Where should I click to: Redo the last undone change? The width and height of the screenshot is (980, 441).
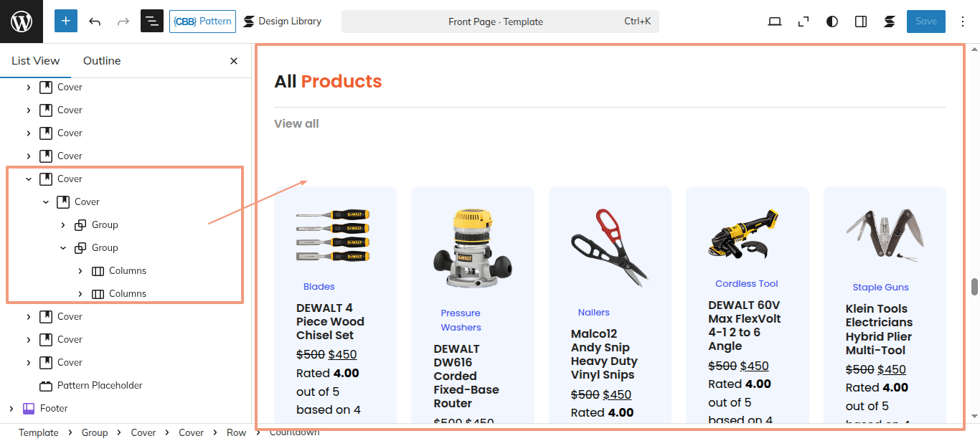pyautogui.click(x=123, y=22)
